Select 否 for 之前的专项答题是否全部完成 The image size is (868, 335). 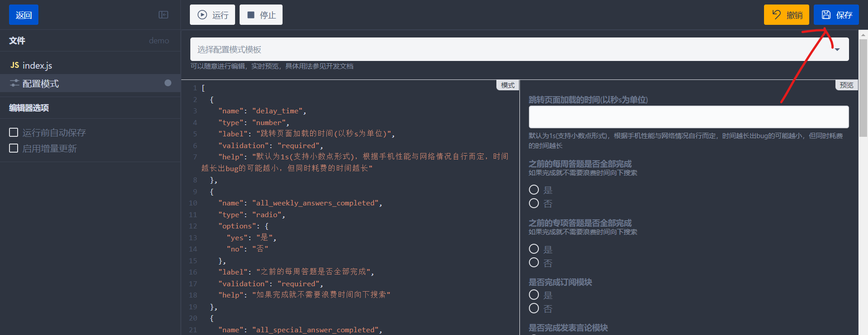[x=534, y=262]
